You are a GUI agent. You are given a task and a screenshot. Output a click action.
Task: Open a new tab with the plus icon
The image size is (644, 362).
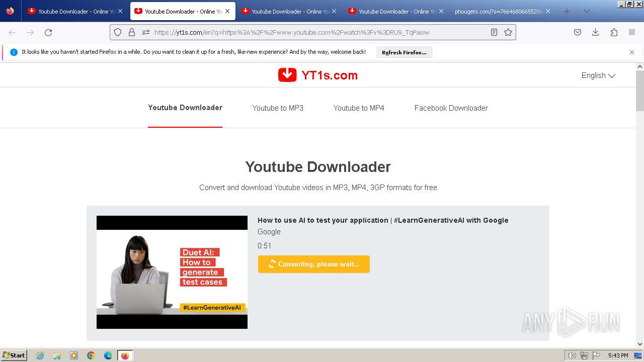point(567,11)
